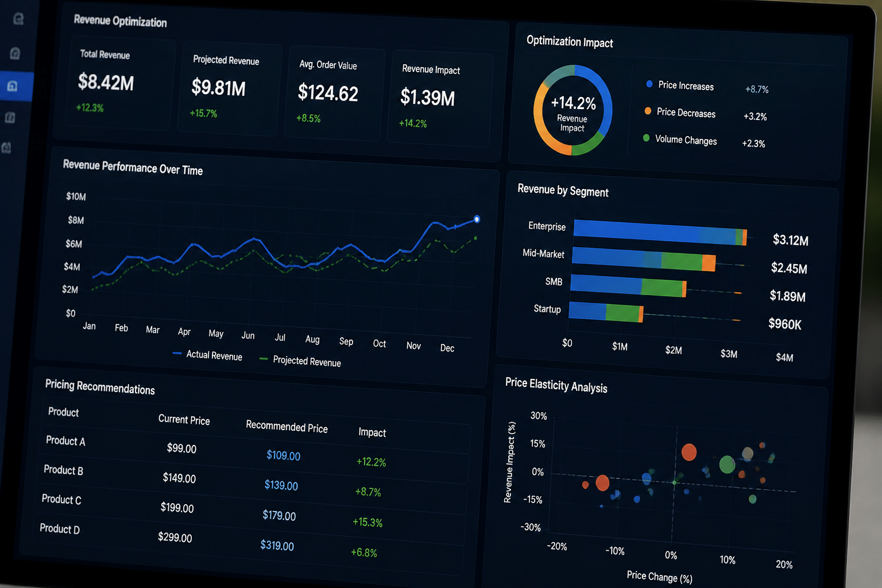The width and height of the screenshot is (882, 588).
Task: Click the "Product C" row label
Action: click(61, 500)
